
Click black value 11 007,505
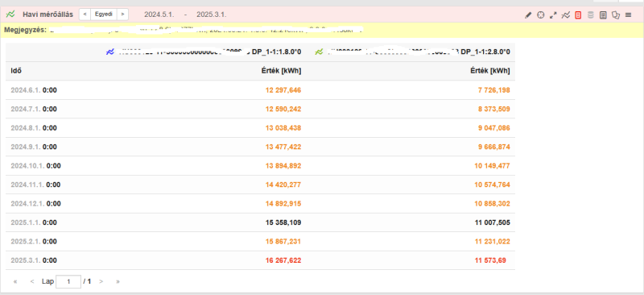pyautogui.click(x=493, y=222)
